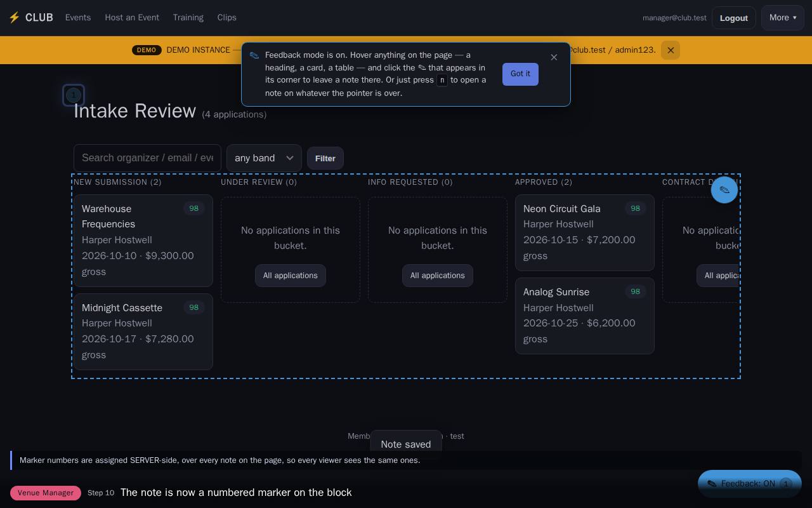812x508 pixels.
Task: Click the manager@club.test account text
Action: click(674, 18)
